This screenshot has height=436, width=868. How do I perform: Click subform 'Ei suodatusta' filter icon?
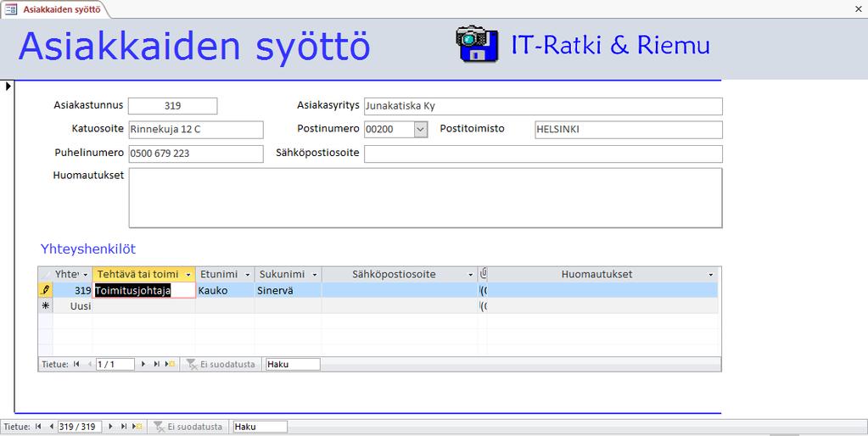pyautogui.click(x=192, y=364)
